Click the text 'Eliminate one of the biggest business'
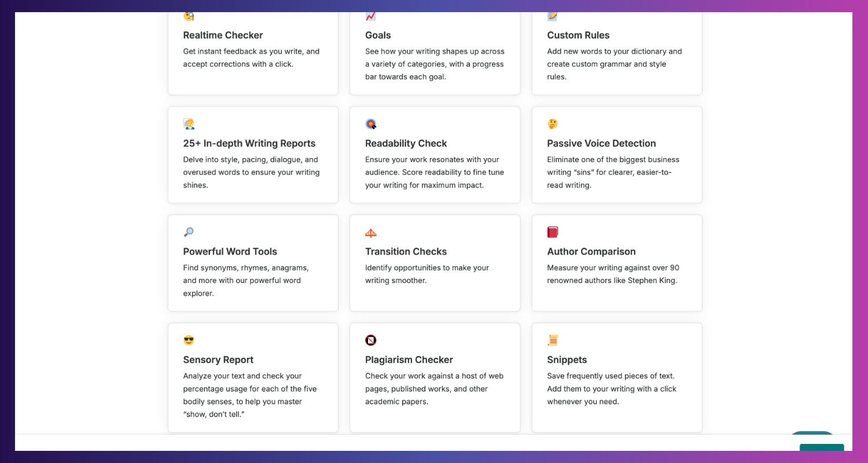The image size is (868, 463). point(613,160)
